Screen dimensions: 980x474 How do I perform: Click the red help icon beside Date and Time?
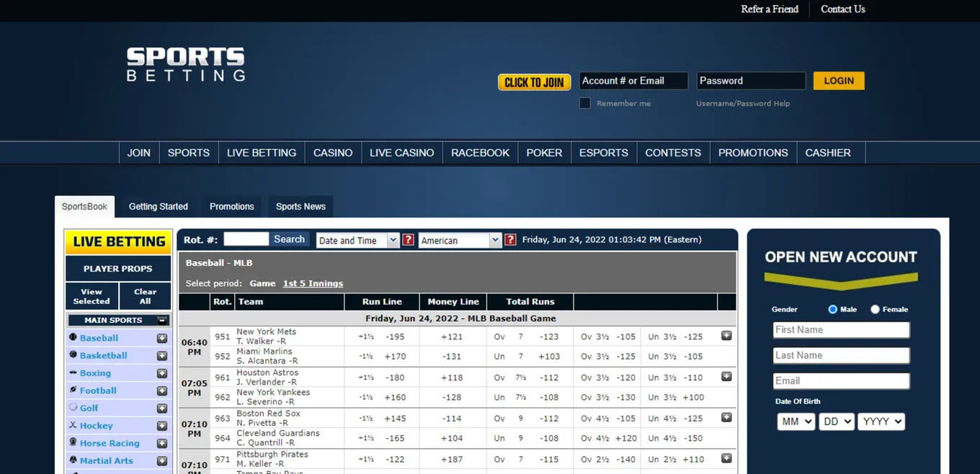click(x=408, y=240)
